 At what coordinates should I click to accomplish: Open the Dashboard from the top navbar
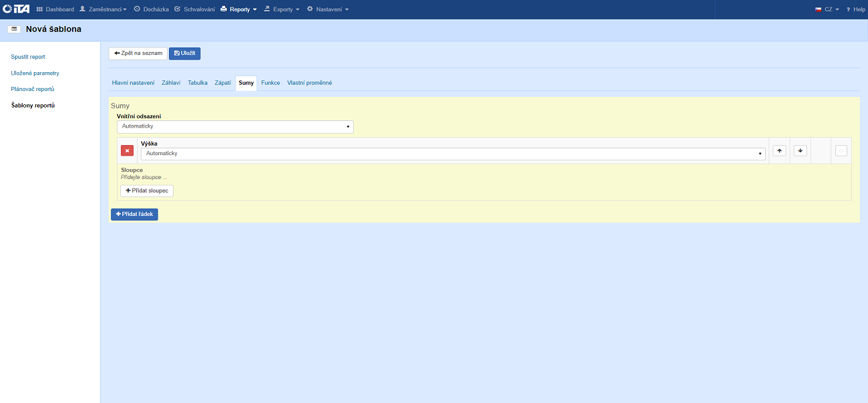coord(55,9)
